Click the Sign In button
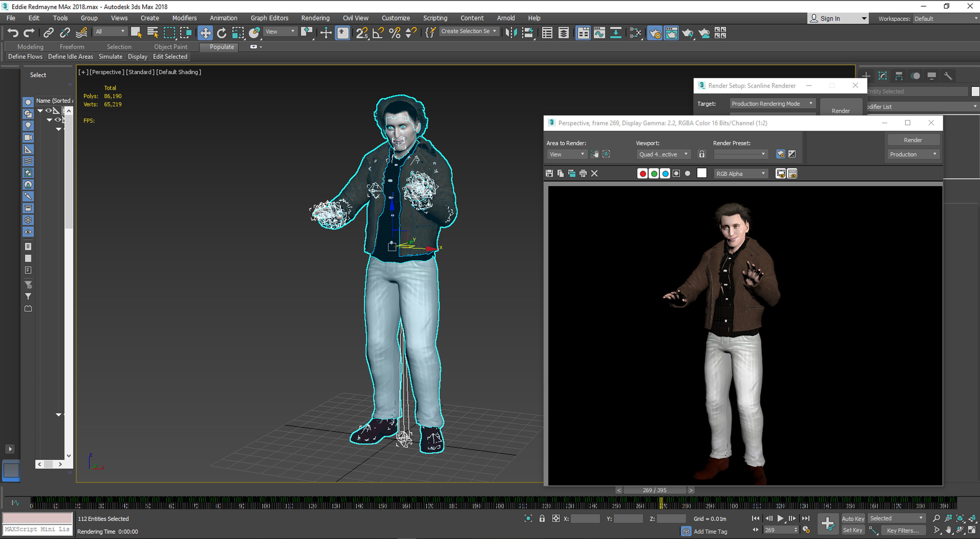 (837, 18)
